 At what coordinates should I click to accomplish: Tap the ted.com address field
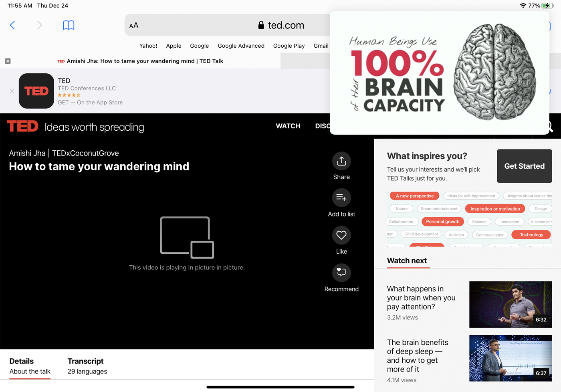280,25
